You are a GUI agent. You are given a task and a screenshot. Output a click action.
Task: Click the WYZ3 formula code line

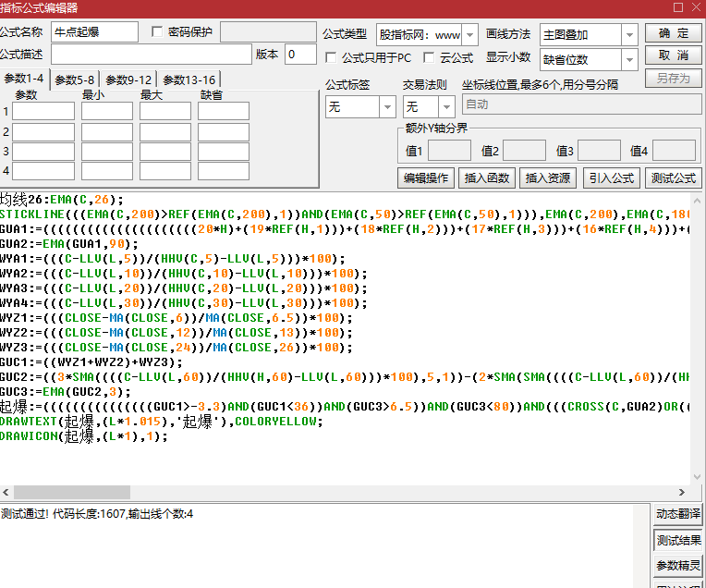(176, 348)
